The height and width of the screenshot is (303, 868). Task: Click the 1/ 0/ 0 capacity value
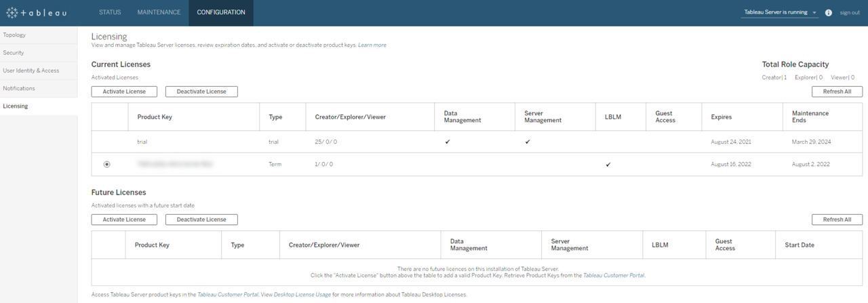pyautogui.click(x=324, y=164)
